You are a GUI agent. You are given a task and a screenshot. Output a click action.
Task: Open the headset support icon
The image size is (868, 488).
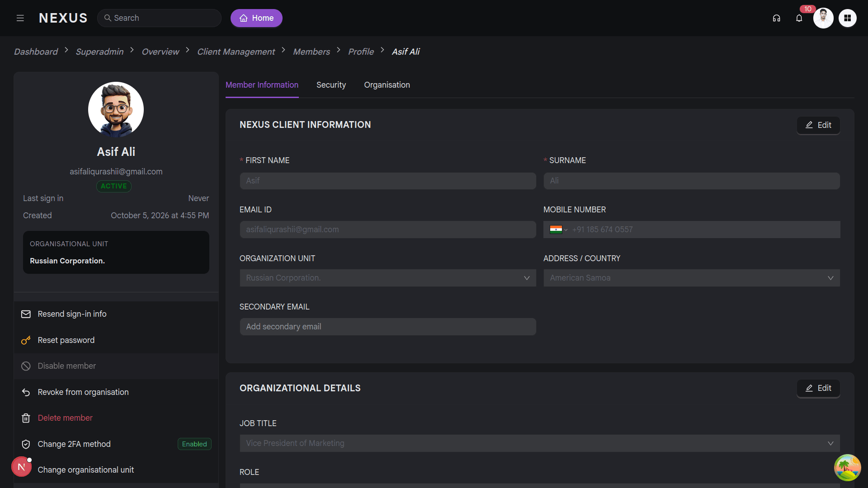776,18
